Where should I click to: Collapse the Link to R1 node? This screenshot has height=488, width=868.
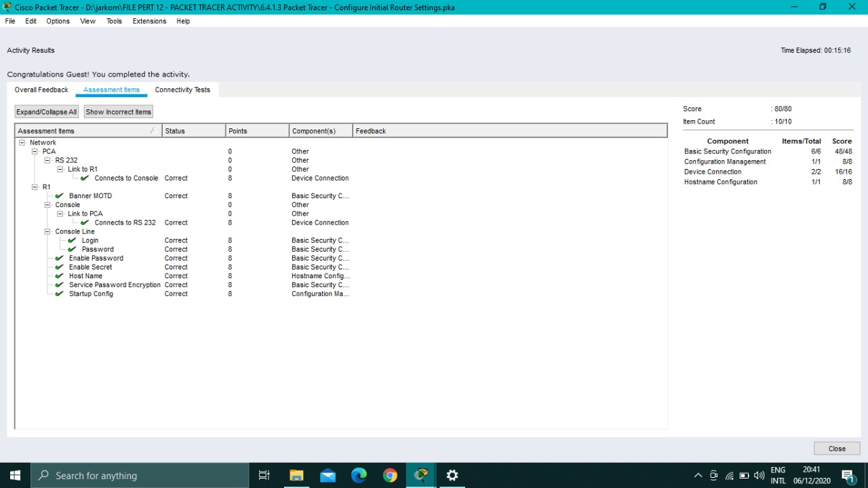[x=60, y=169]
